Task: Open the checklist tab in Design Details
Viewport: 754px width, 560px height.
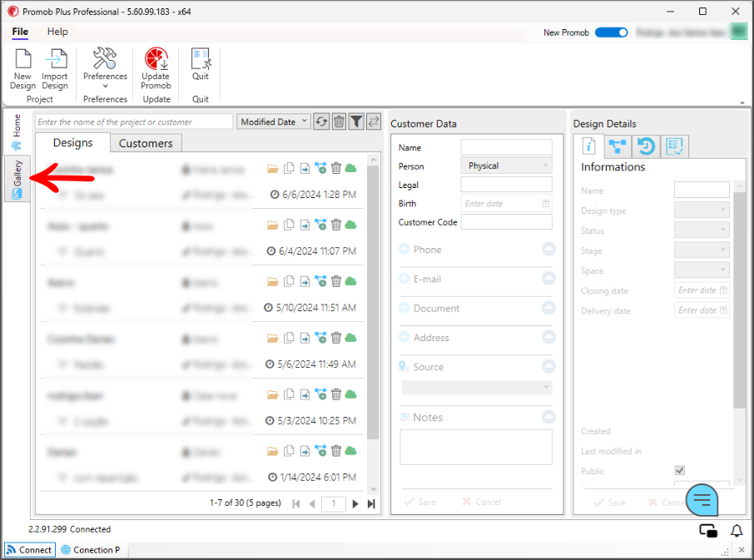Action: tap(675, 146)
